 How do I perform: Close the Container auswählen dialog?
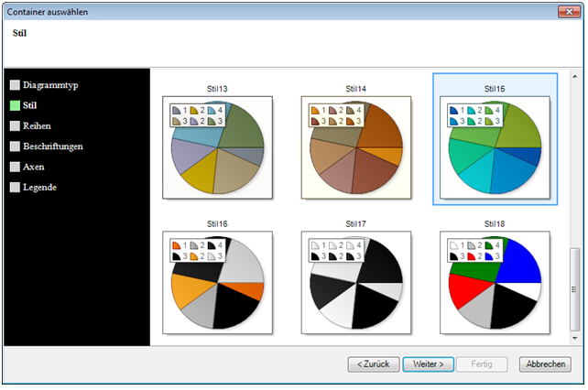click(x=567, y=10)
